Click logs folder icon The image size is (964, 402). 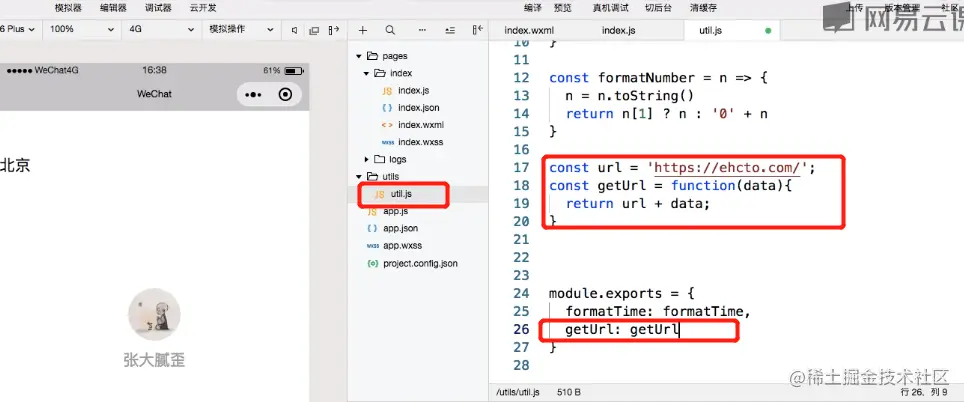coord(379,159)
